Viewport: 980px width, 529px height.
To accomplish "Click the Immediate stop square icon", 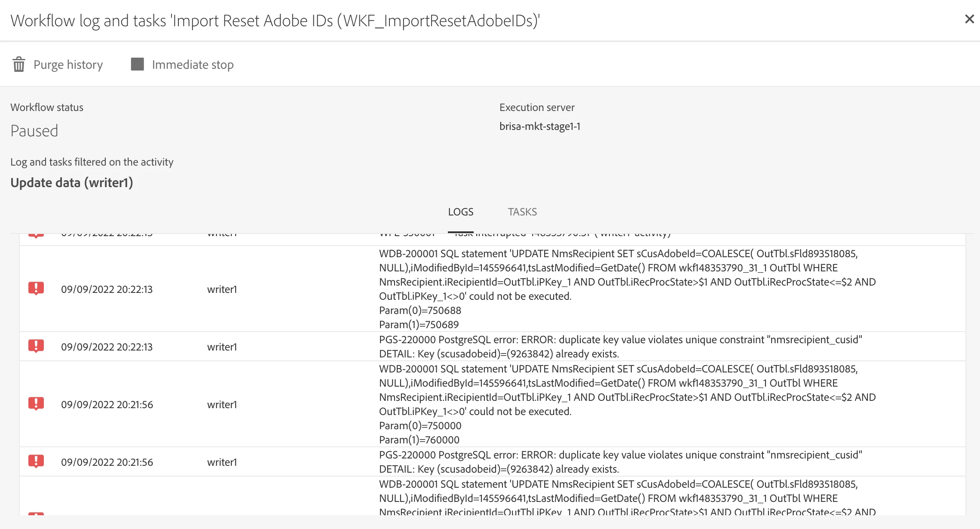I will (137, 64).
